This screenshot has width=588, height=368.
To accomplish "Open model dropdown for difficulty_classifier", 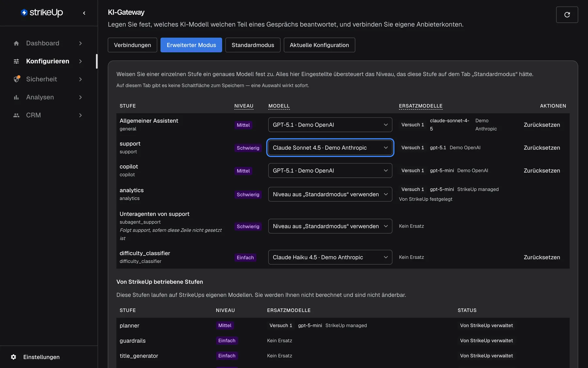I will [330, 257].
